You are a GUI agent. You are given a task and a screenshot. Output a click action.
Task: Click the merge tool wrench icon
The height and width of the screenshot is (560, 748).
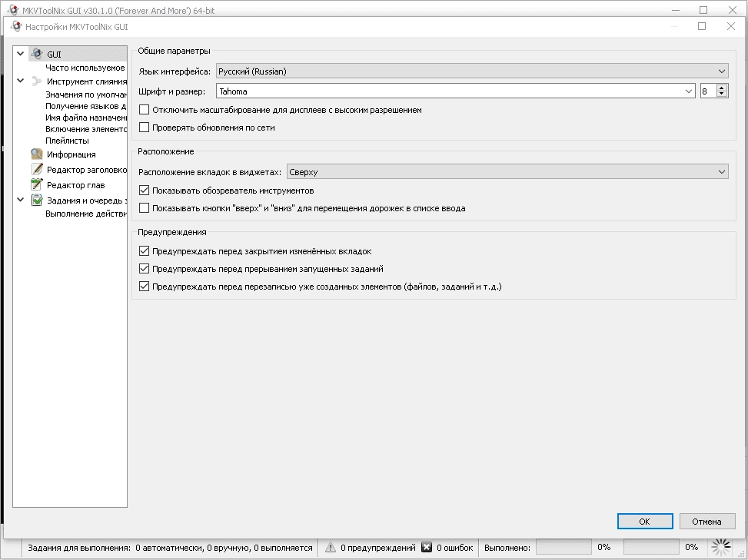37,81
